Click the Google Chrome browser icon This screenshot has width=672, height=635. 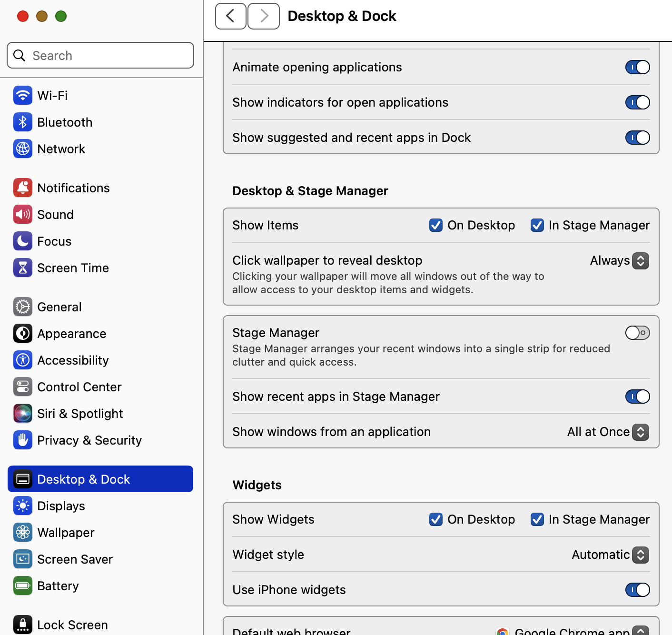503,632
